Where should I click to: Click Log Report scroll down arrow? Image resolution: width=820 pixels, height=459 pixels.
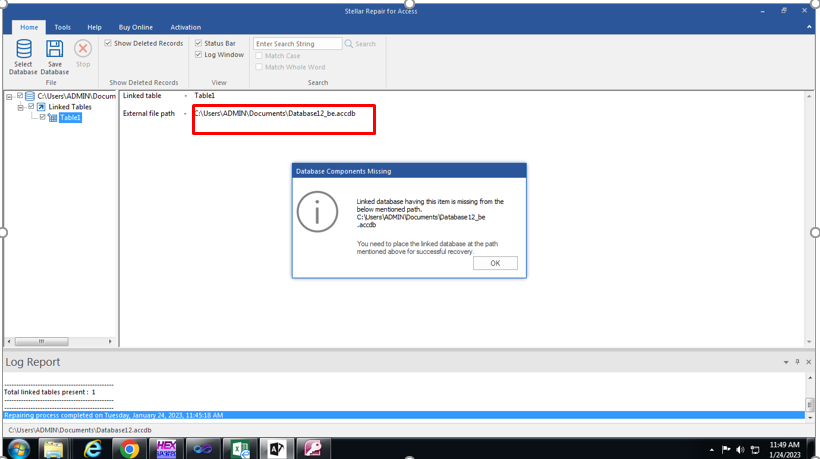point(810,418)
